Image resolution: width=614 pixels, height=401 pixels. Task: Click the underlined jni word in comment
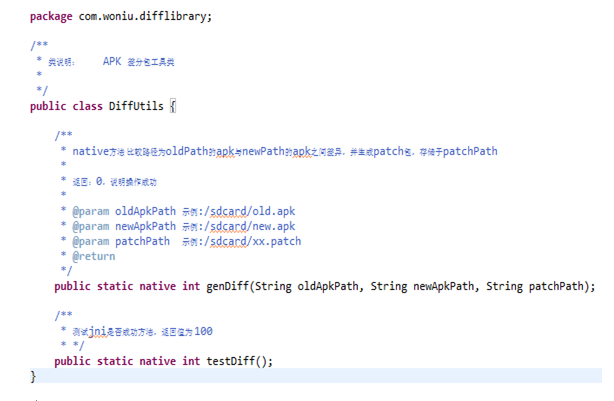tap(98, 331)
